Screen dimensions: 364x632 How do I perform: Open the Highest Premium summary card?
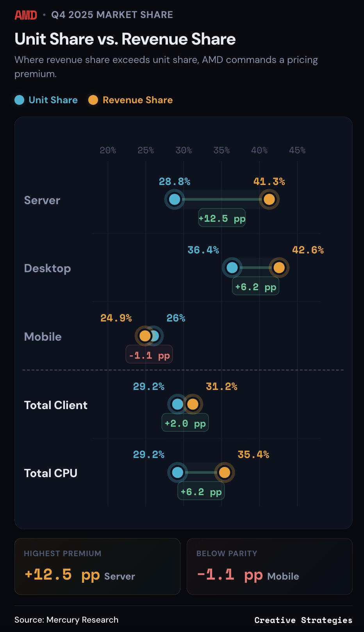tap(97, 566)
